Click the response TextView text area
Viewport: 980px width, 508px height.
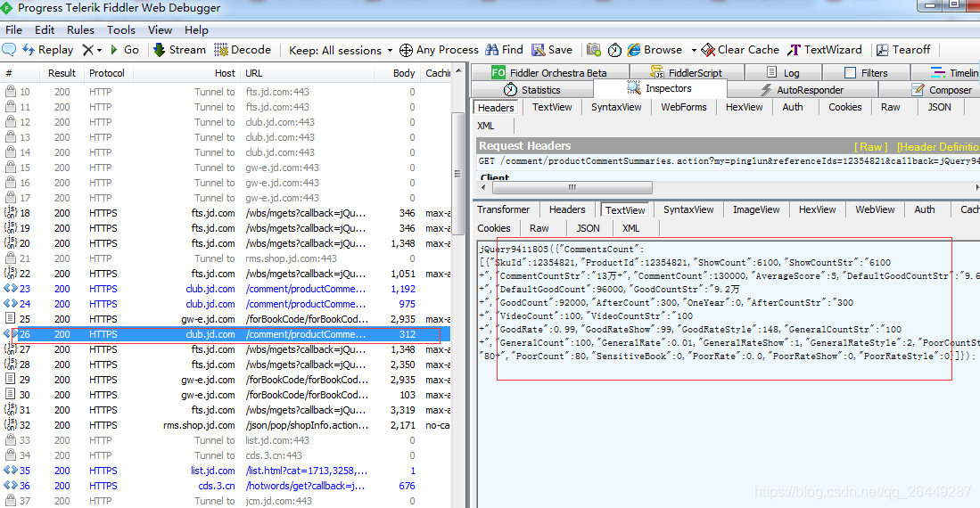pos(729,373)
